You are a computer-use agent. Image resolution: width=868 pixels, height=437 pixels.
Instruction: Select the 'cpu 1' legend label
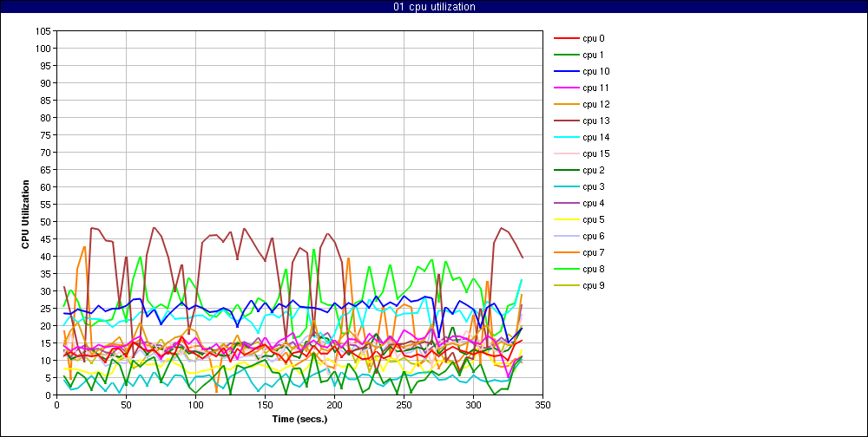click(594, 55)
